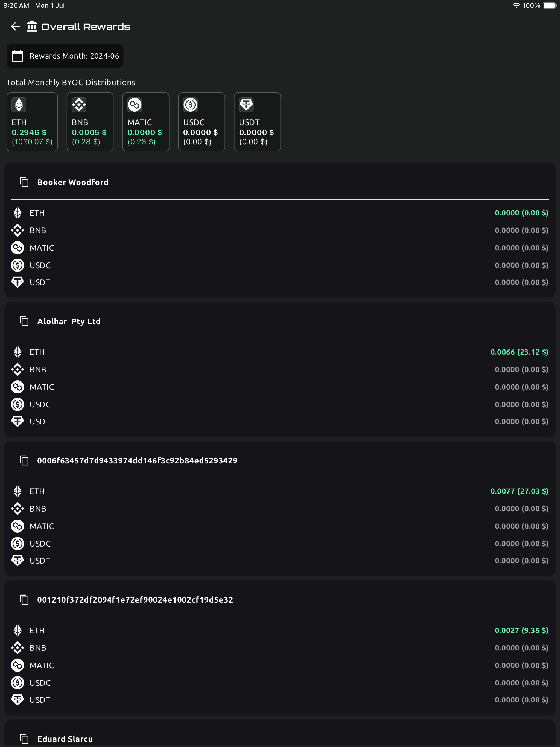Image resolution: width=560 pixels, height=747 pixels.
Task: Select Rewards Month: 2024-06 picker
Action: point(65,56)
